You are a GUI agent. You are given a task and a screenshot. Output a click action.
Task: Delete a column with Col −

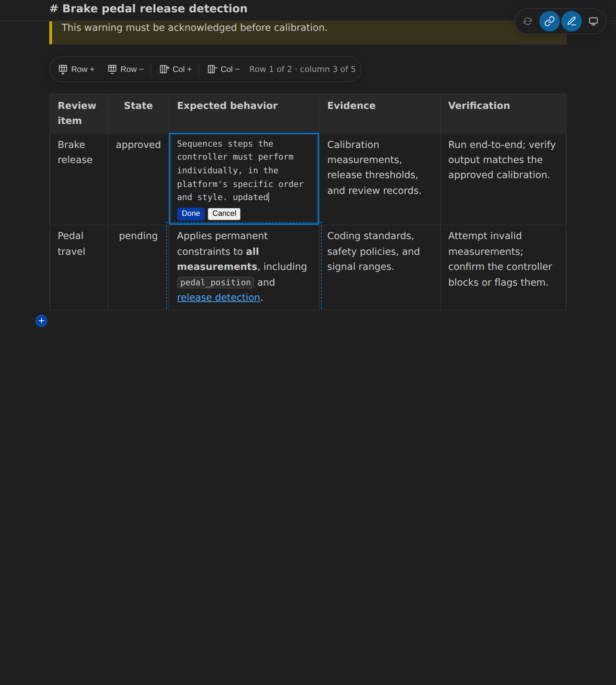pos(224,69)
